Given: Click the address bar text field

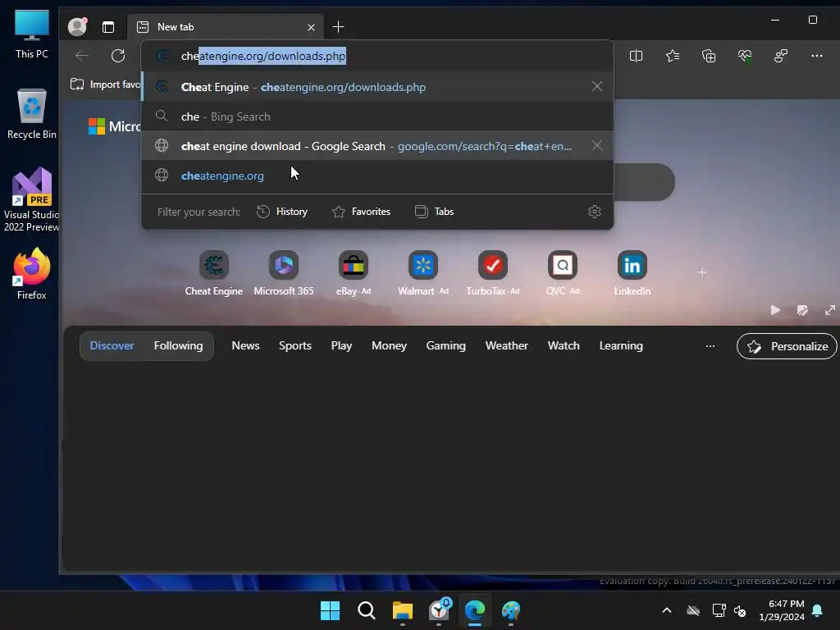Looking at the screenshot, I should [377, 56].
